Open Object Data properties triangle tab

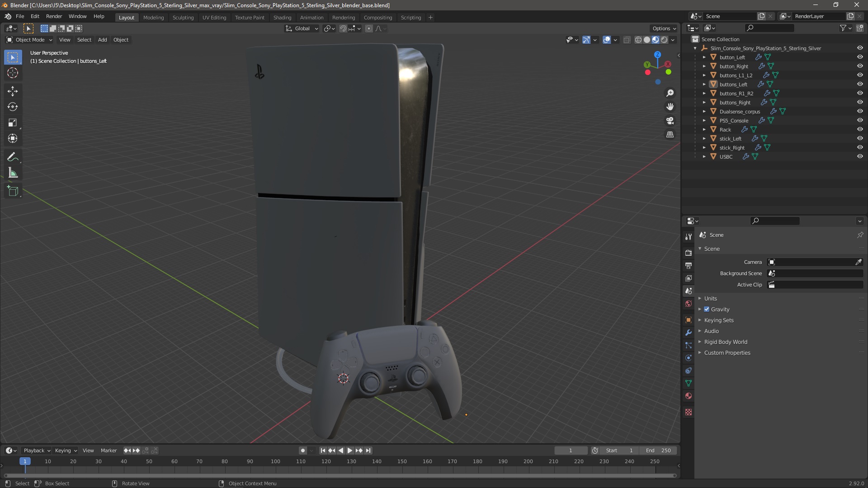coord(689,383)
